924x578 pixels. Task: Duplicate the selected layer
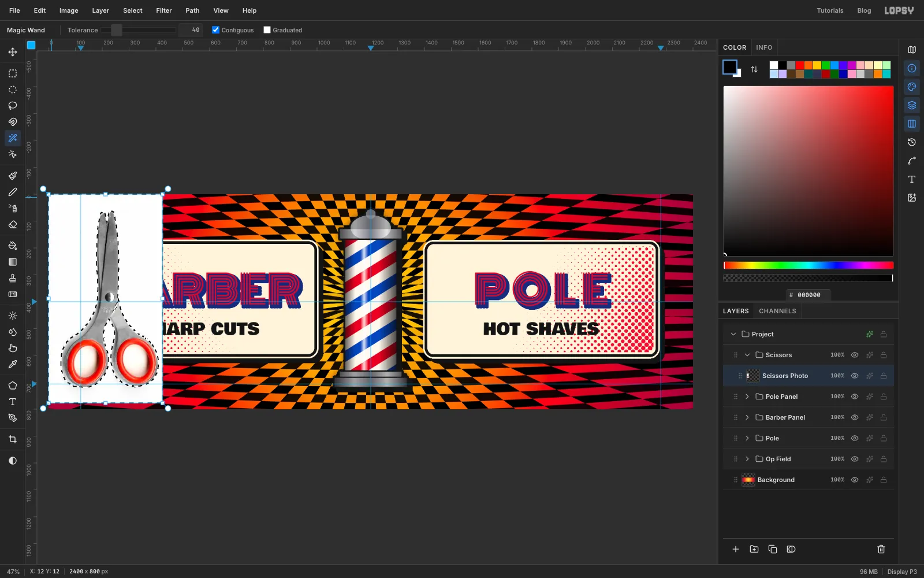click(773, 549)
